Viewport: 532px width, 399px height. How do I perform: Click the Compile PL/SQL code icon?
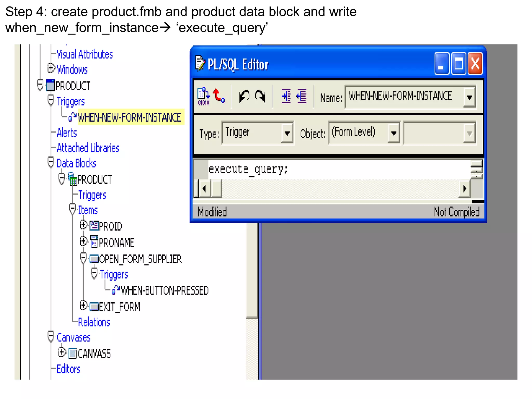(x=203, y=96)
